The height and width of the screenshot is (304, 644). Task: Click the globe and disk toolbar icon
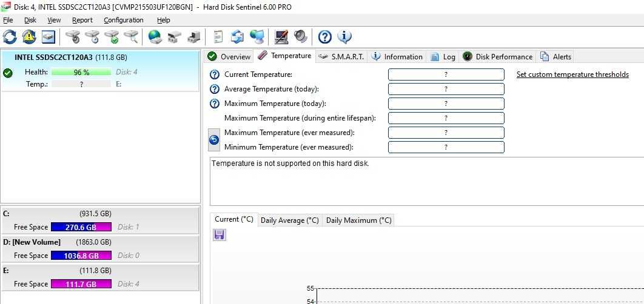155,37
